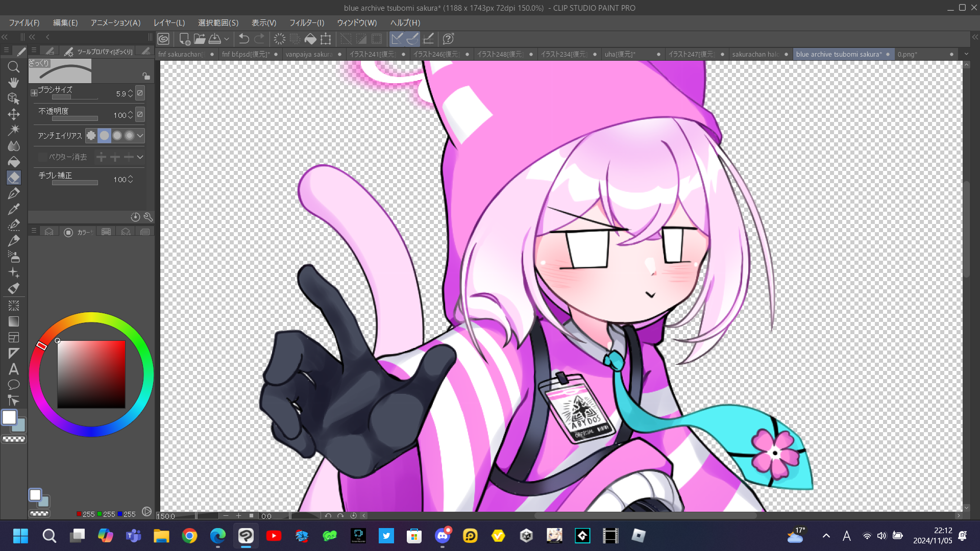
Task: Toggle Snap to Grid button
Action: coord(428,39)
